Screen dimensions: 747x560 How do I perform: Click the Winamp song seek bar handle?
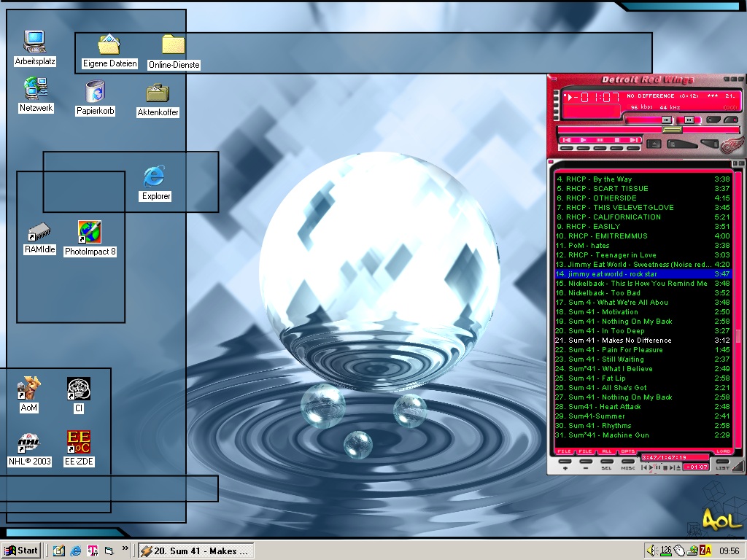click(x=672, y=129)
